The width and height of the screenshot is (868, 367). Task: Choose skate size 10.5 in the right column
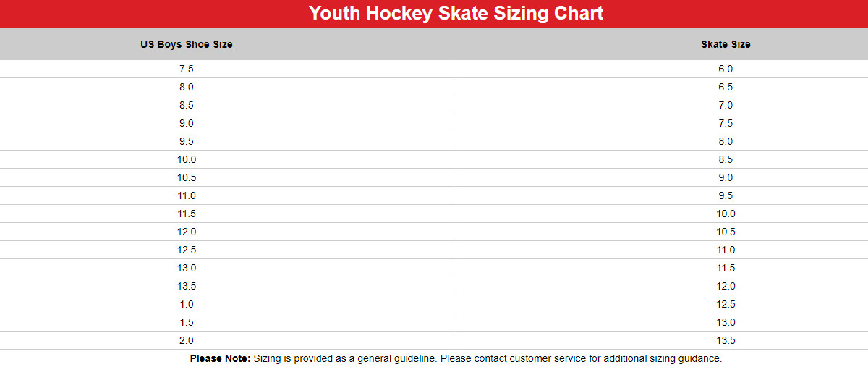point(726,232)
